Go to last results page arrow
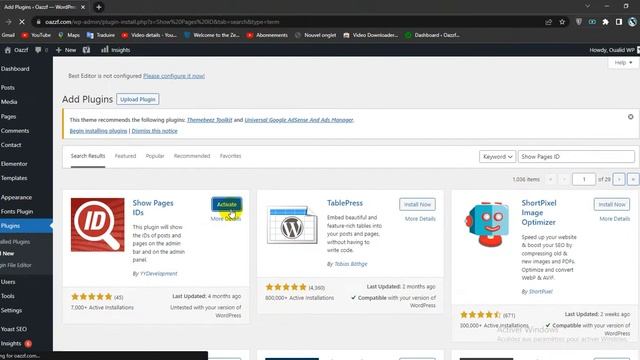Screen dimensions: 640x360 [x=633, y=179]
